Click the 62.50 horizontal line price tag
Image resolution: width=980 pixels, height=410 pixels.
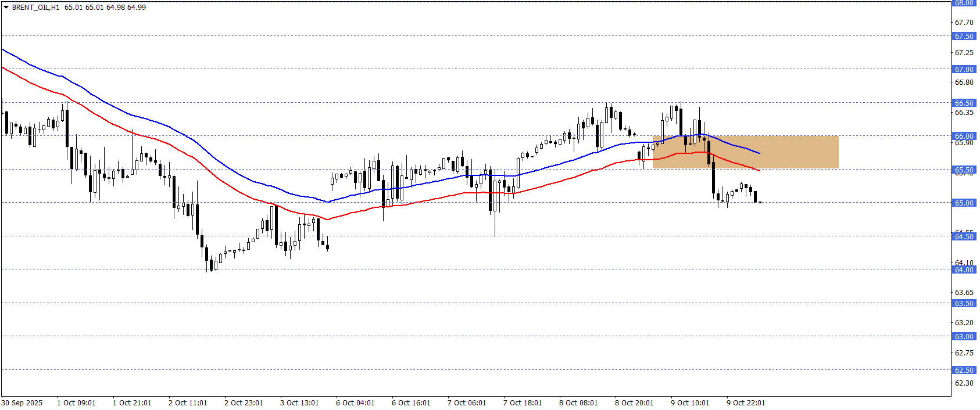(964, 370)
